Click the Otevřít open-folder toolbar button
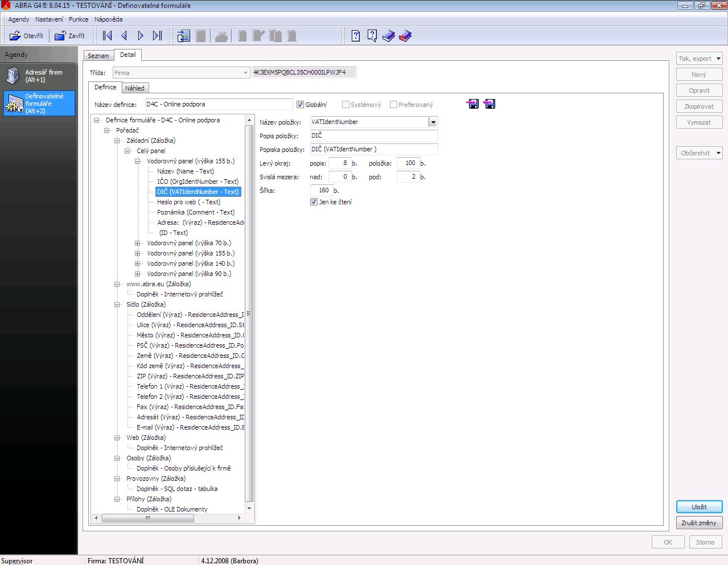 tap(27, 36)
